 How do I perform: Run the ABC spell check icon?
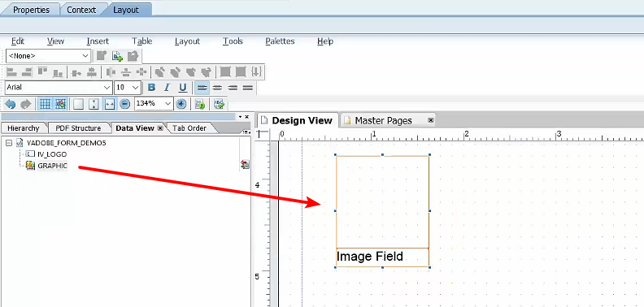(220, 104)
